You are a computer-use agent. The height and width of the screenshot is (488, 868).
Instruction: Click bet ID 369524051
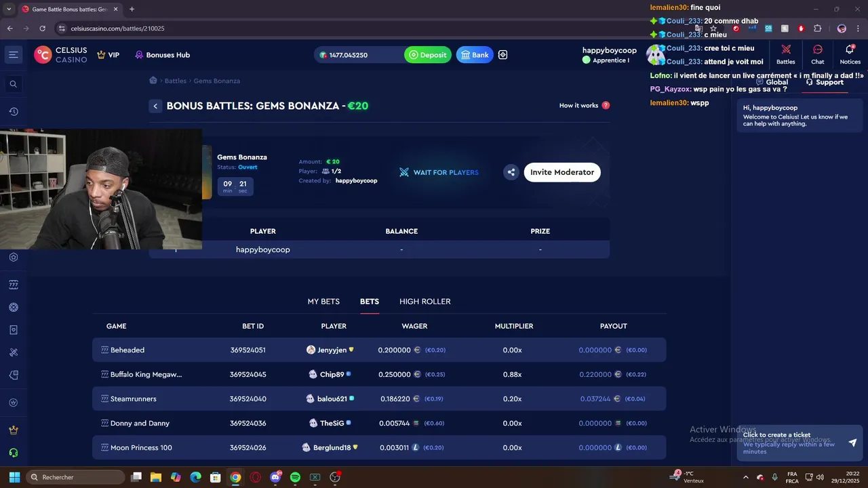coord(248,350)
